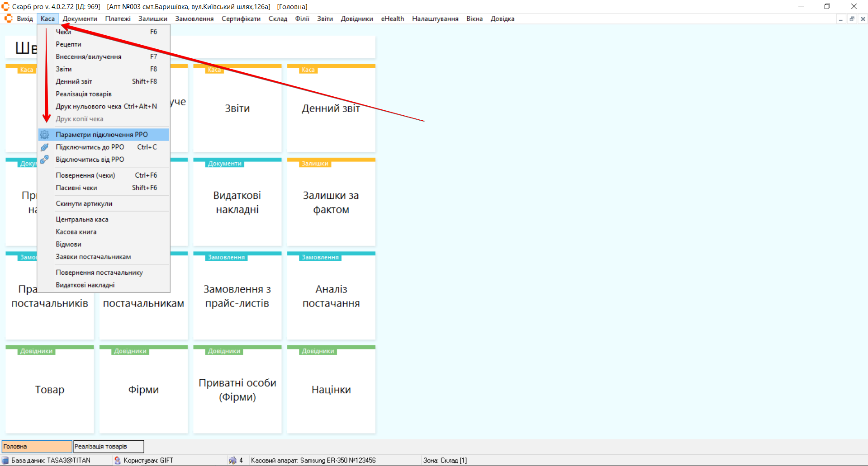Click the Націнки directory tile
Screen dimensions: 868x466
tap(331, 390)
